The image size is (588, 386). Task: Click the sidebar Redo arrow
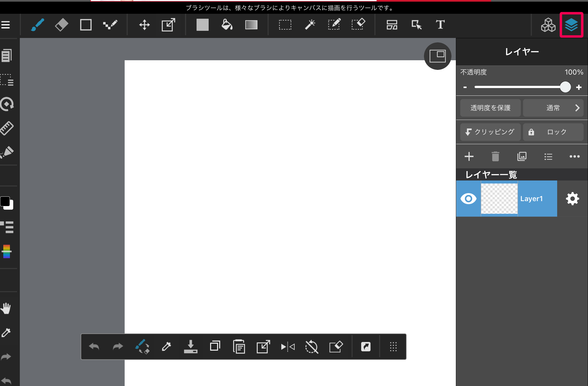6,357
